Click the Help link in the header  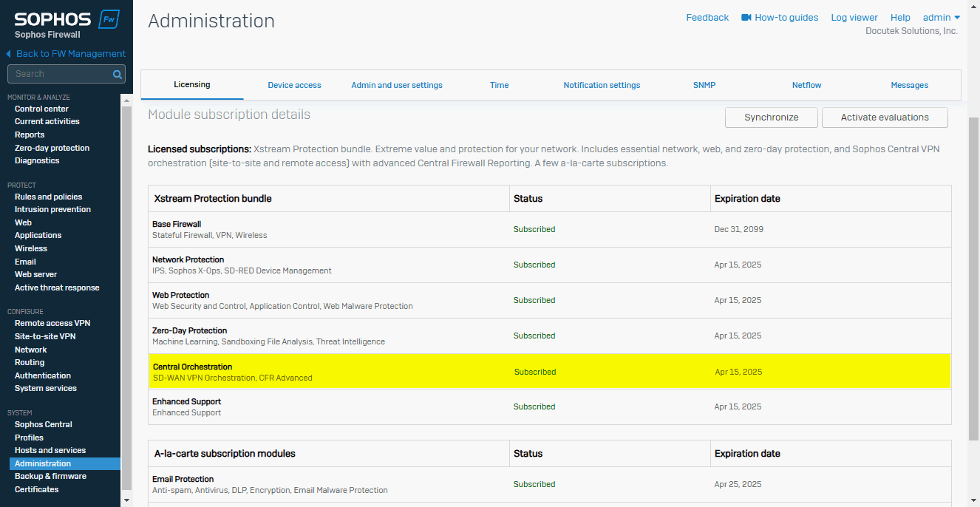[x=900, y=17]
